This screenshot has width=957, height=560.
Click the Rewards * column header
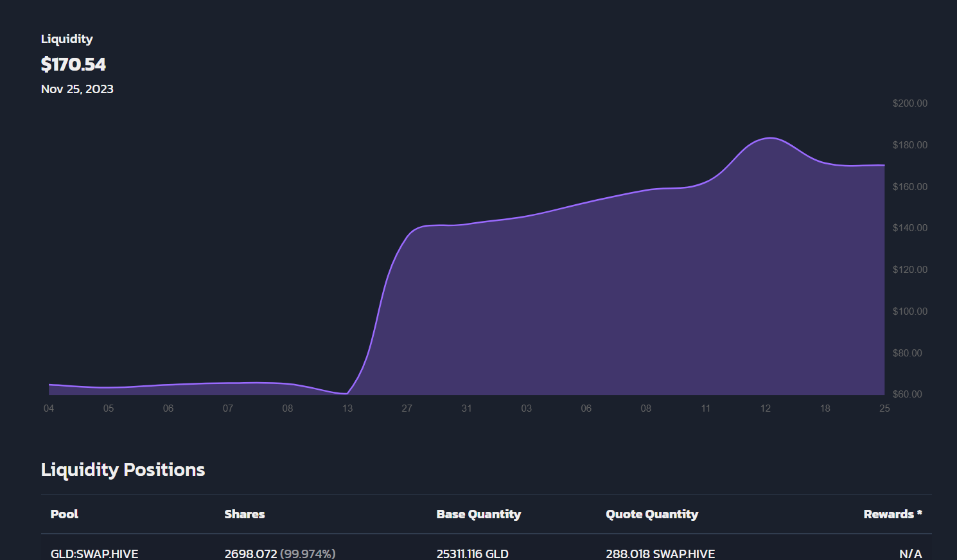click(x=892, y=514)
